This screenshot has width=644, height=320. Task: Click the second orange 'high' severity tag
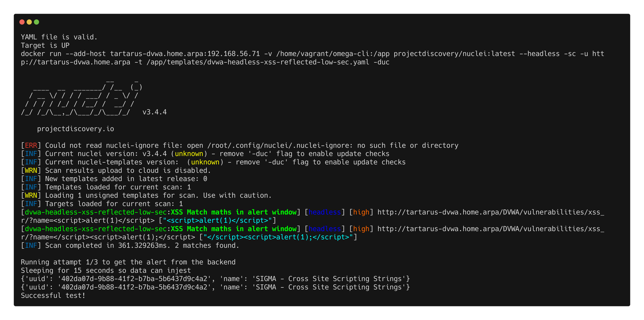pyautogui.click(x=361, y=229)
